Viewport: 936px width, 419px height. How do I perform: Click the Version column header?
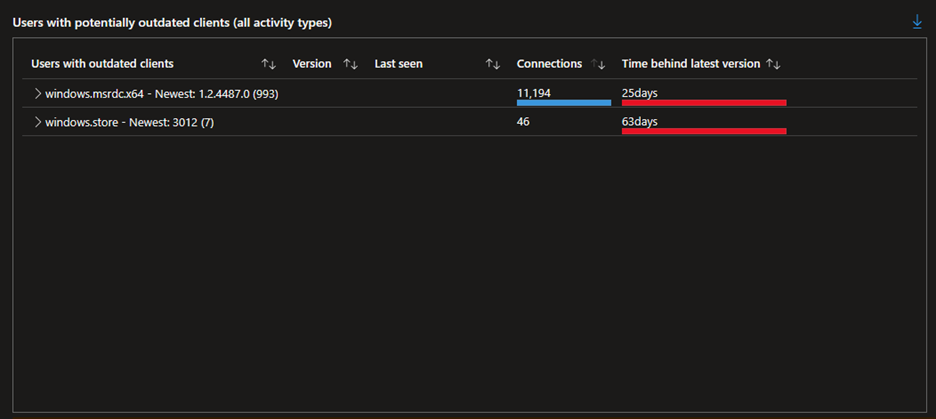click(x=312, y=64)
